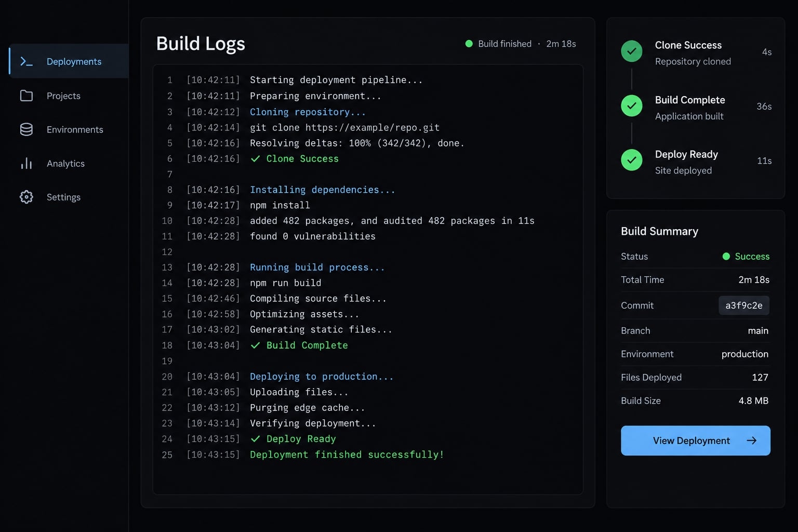
Task: Click the Build Complete green check circle
Action: (632, 106)
